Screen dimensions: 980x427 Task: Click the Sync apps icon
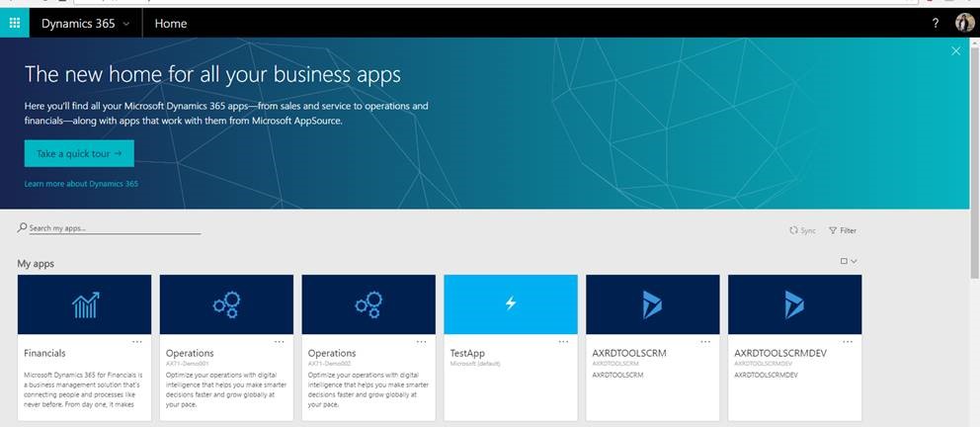point(802,230)
